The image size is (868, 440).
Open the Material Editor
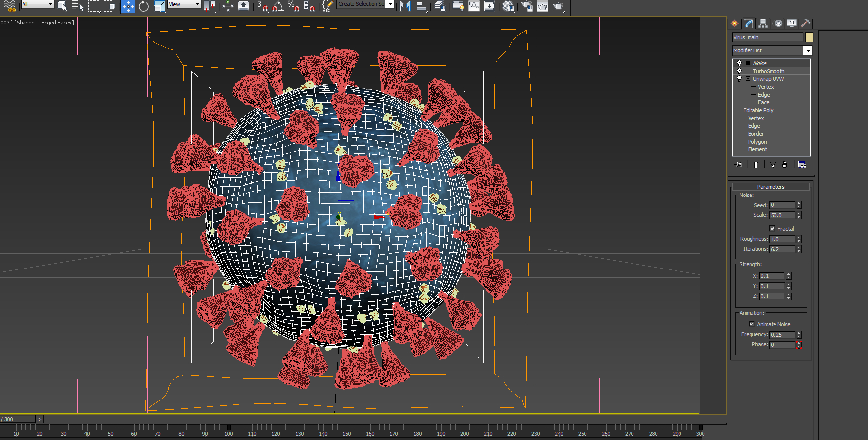[x=508, y=6]
